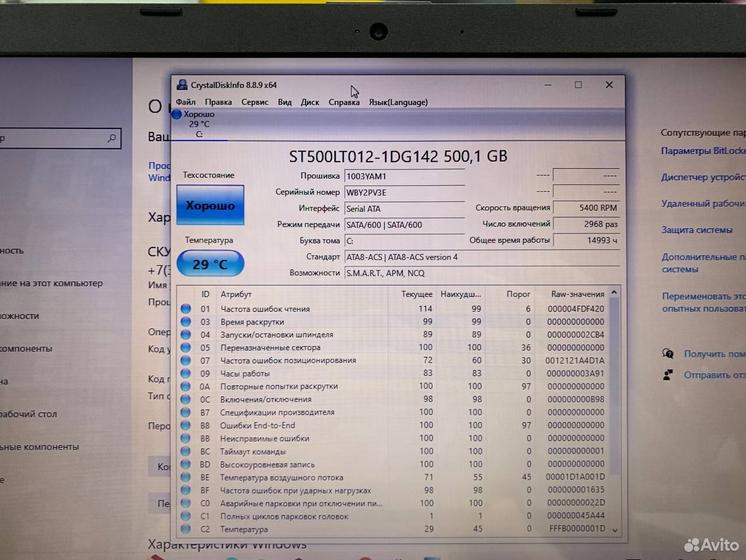Click the CrystalDiskInfo title bar app icon
746x560 pixels.
(182, 85)
